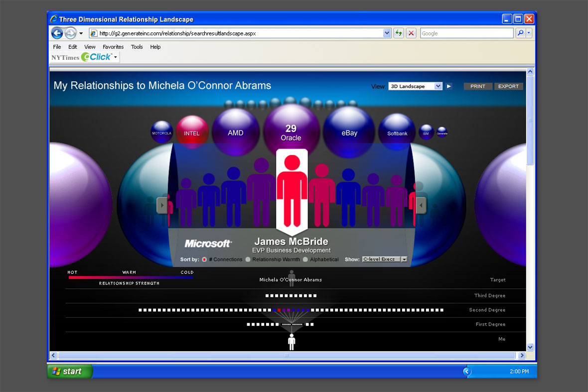
Task: Click the green Refresh arrows button
Action: pyautogui.click(x=399, y=33)
